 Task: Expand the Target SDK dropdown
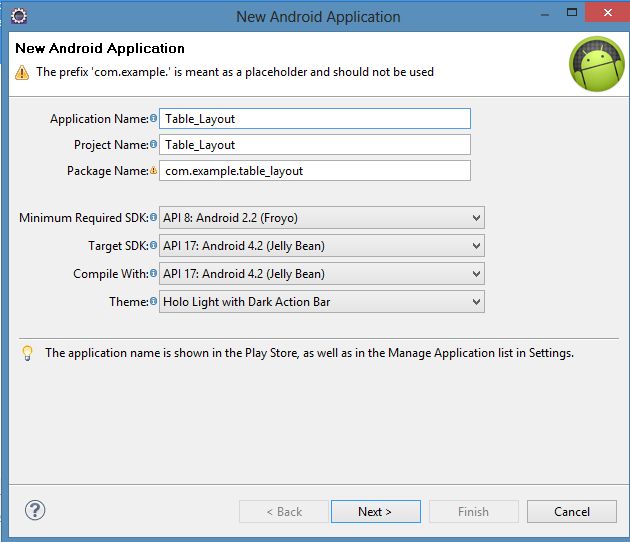pos(321,246)
